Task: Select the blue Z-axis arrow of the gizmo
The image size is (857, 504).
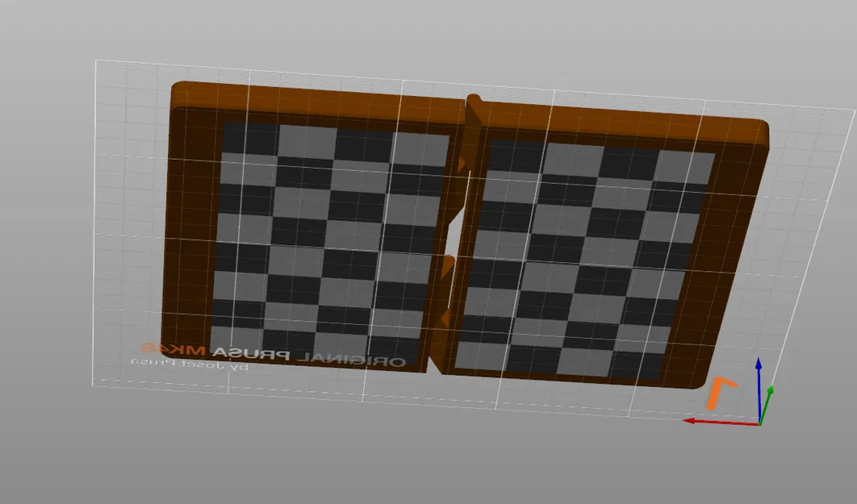Action: (759, 369)
